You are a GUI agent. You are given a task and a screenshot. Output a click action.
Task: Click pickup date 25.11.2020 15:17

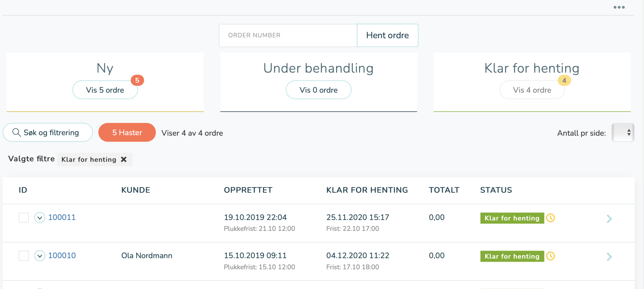(358, 217)
